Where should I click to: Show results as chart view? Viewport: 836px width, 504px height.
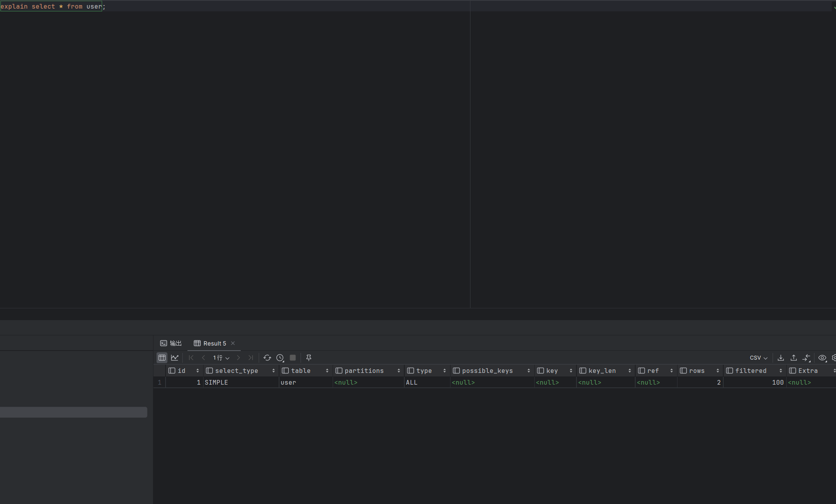click(175, 358)
